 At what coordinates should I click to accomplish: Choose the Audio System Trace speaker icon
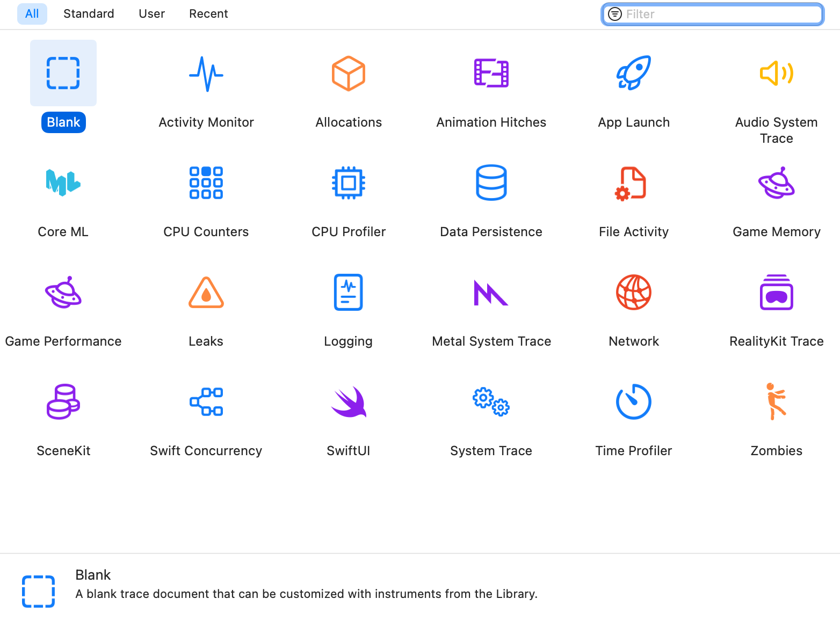[x=777, y=73]
